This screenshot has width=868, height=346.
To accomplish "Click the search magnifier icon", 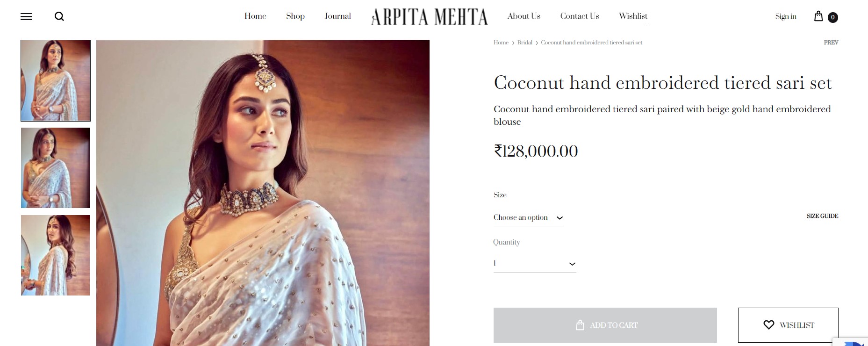I will [x=59, y=17].
